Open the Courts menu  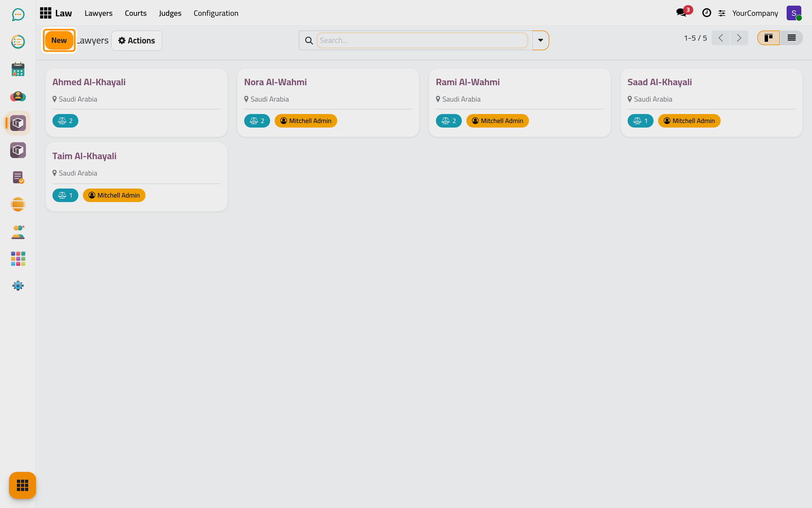[136, 13]
